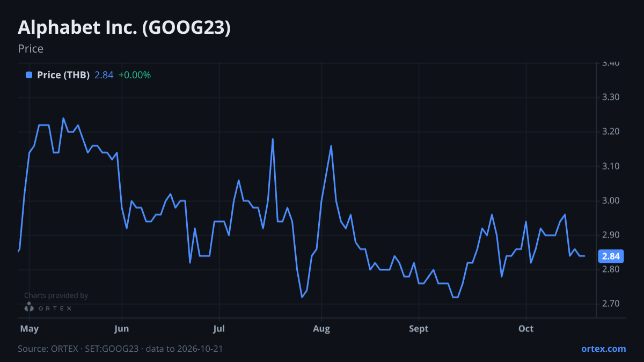The width and height of the screenshot is (644, 362).
Task: Click the 3.10 y-axis tick label
Action: (611, 166)
